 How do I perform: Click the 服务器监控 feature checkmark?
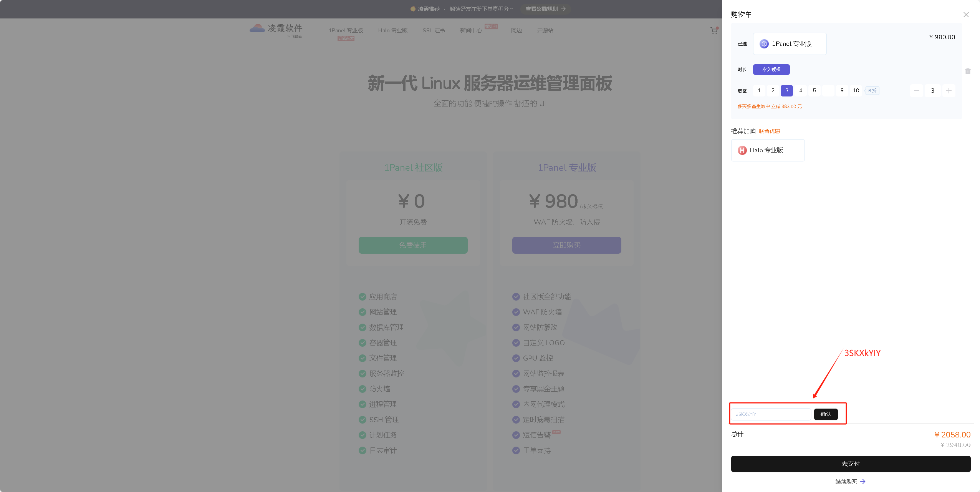pyautogui.click(x=362, y=374)
